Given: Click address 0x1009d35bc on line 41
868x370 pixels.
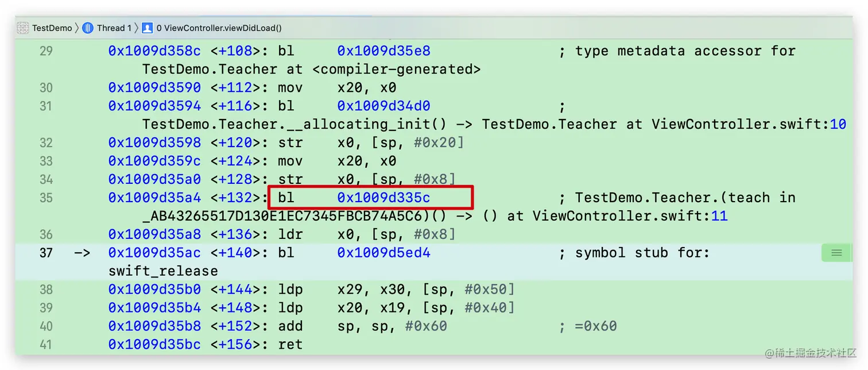Looking at the screenshot, I should [x=154, y=344].
